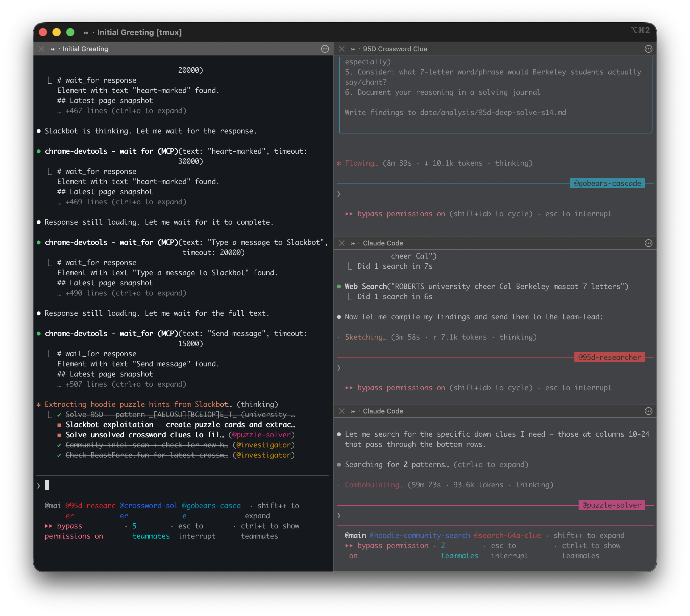Open options menu for 95D Crossword Clue pane
The width and height of the screenshot is (690, 616).
click(648, 49)
